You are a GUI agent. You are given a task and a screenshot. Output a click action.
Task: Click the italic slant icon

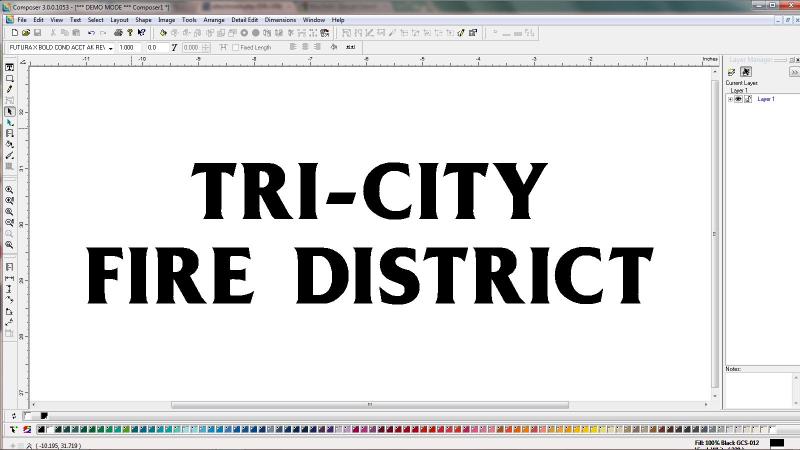point(174,47)
